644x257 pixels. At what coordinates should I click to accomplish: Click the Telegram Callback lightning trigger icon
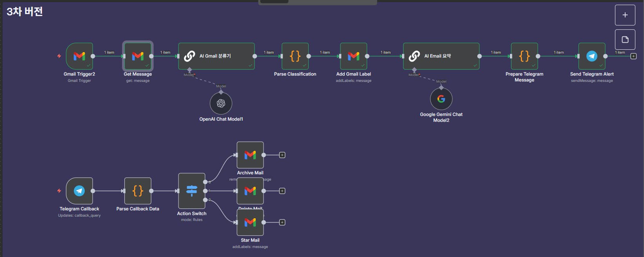[x=59, y=191]
